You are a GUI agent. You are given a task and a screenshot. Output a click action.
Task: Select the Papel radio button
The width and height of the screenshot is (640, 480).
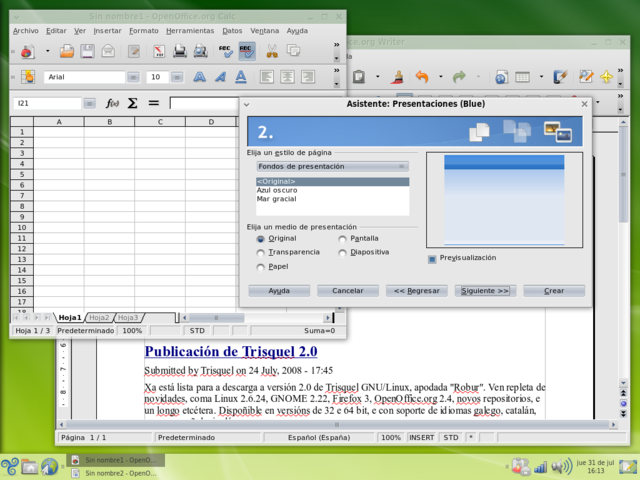tap(260, 267)
